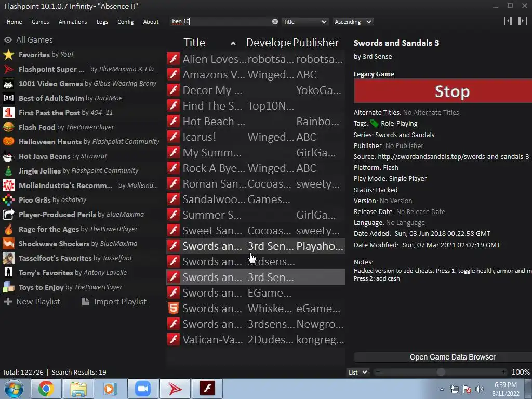
Task: Select the Flash Food burger icon
Action: (8, 127)
